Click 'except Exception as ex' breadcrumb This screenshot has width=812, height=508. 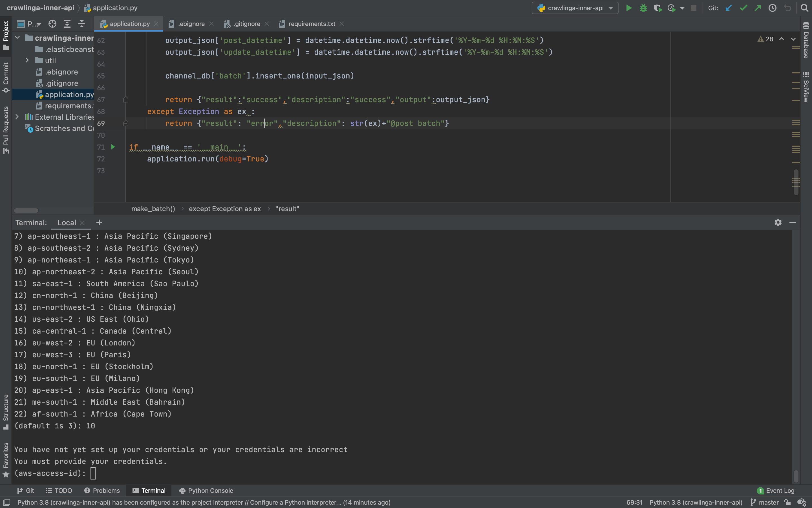click(x=225, y=209)
